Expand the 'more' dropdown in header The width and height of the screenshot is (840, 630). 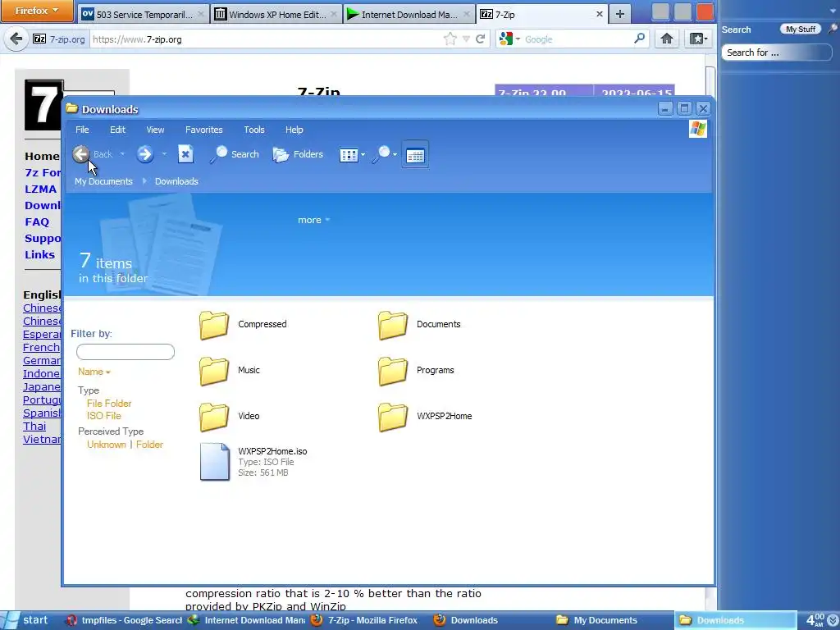(314, 220)
